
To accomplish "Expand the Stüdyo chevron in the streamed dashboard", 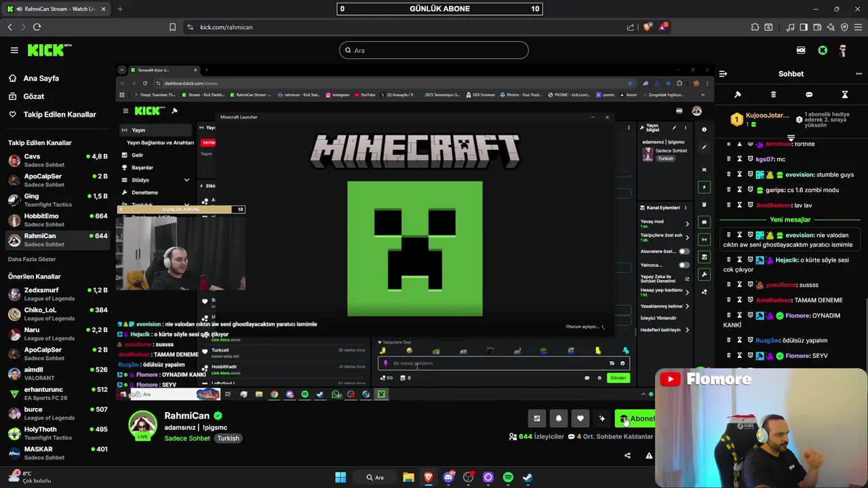I will click(186, 180).
